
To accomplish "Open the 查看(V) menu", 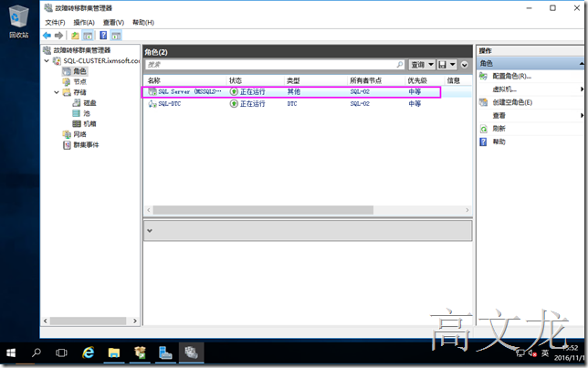I will pyautogui.click(x=113, y=23).
